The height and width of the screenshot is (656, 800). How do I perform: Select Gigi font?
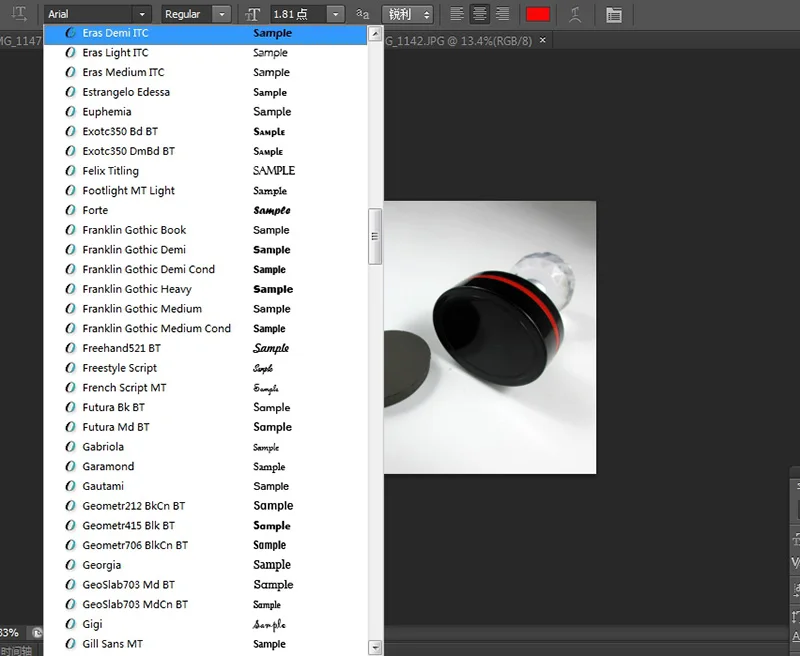[x=205, y=624]
